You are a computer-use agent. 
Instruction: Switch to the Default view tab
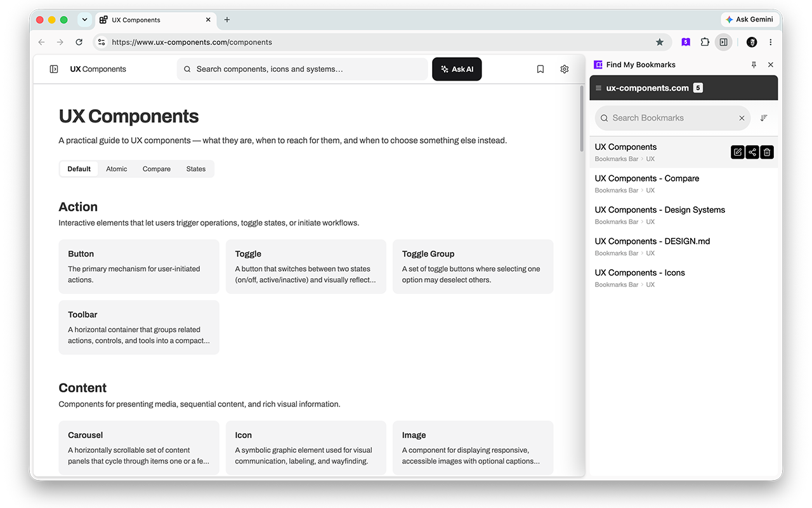click(x=79, y=169)
